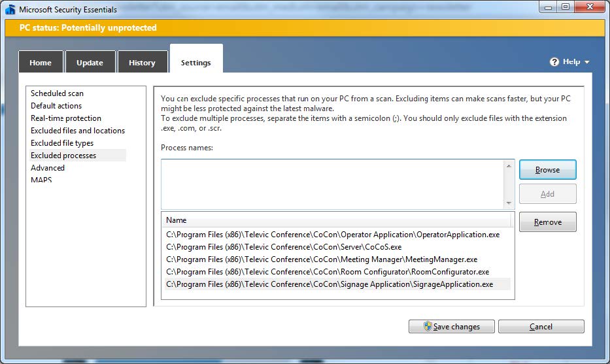Go to the History tab

pyautogui.click(x=142, y=63)
